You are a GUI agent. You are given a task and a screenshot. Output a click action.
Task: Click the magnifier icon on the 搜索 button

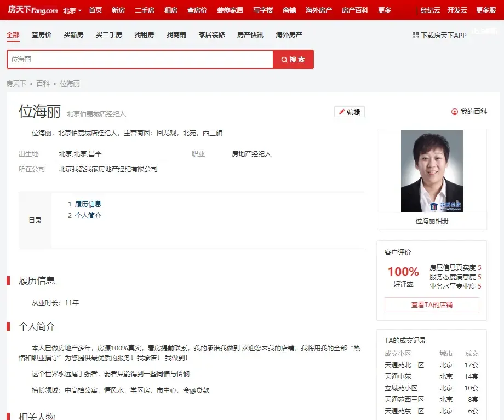coord(285,59)
